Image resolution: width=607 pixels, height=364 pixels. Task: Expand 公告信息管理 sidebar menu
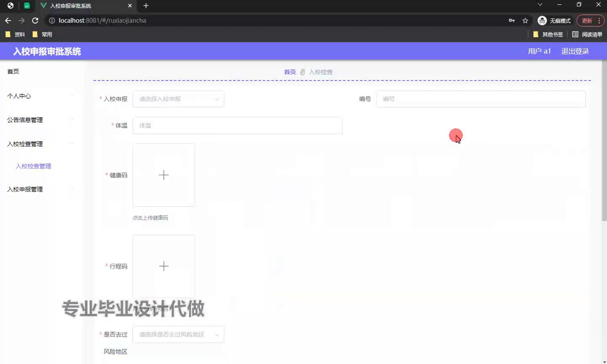[40, 120]
